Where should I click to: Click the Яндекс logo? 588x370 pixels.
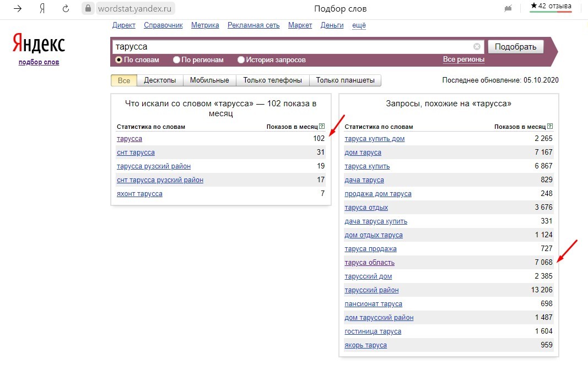point(39,43)
